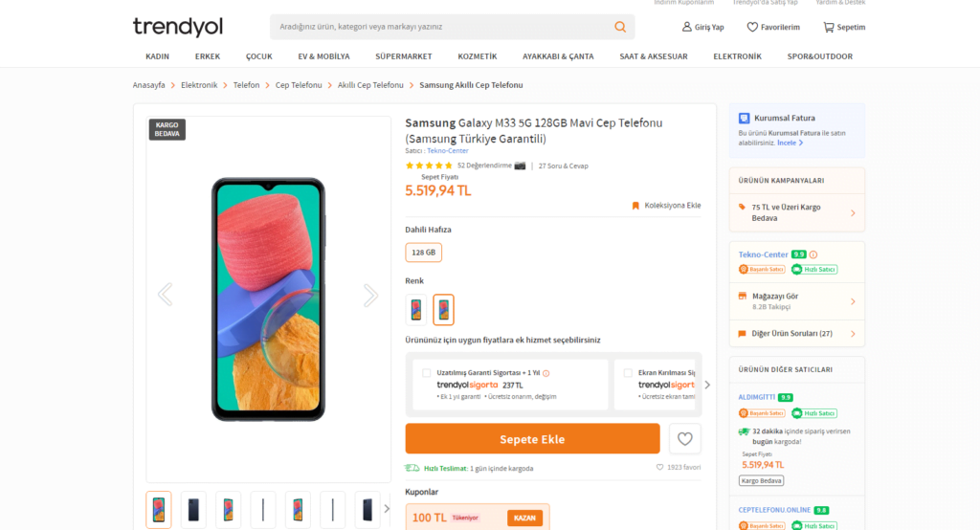Check the Ekran Kırılması insurance box

[x=628, y=373]
